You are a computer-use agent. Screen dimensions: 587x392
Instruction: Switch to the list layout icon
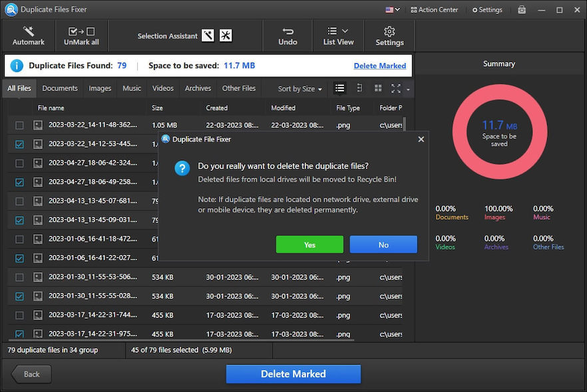tap(340, 89)
